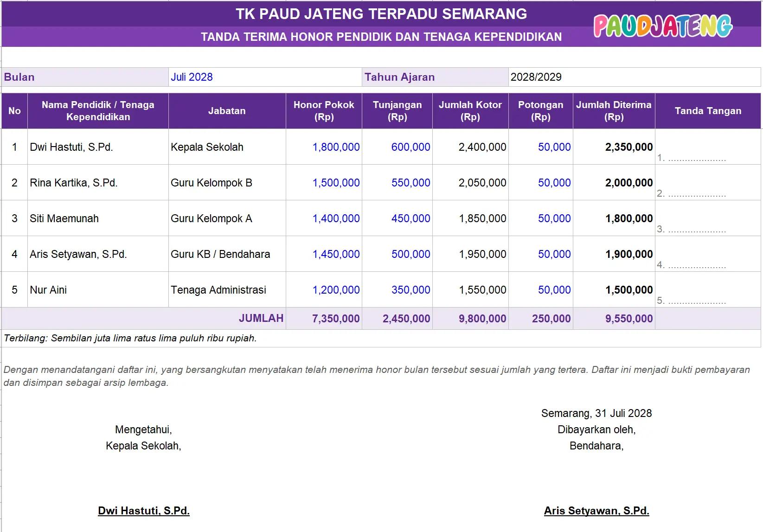Click signature line number 1
763x532 pixels.
pos(692,158)
